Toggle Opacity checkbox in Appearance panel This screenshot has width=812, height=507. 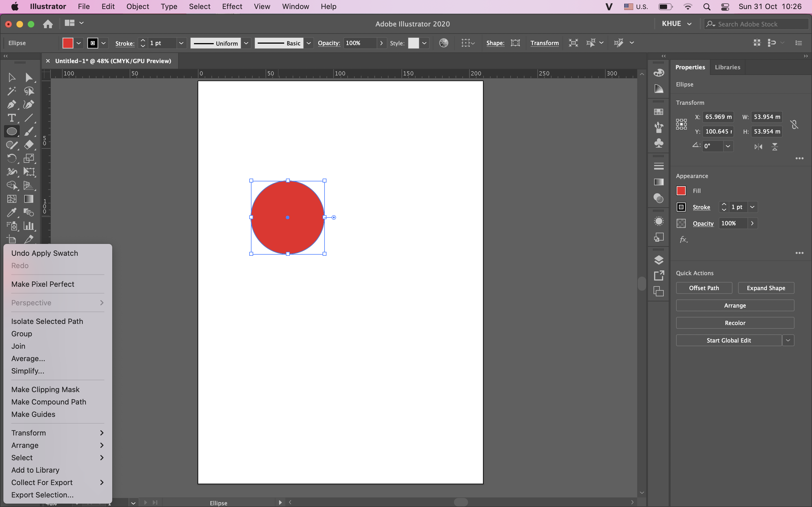point(681,223)
